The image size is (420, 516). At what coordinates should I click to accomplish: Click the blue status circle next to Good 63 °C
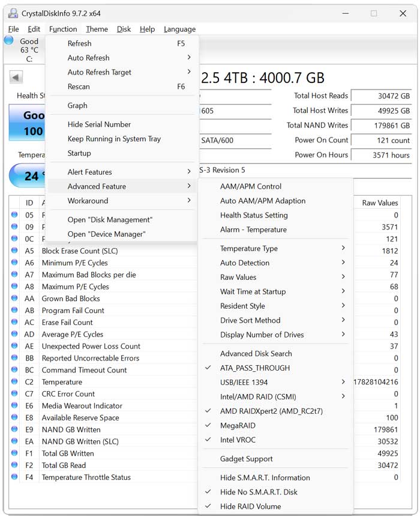pyautogui.click(x=7, y=40)
